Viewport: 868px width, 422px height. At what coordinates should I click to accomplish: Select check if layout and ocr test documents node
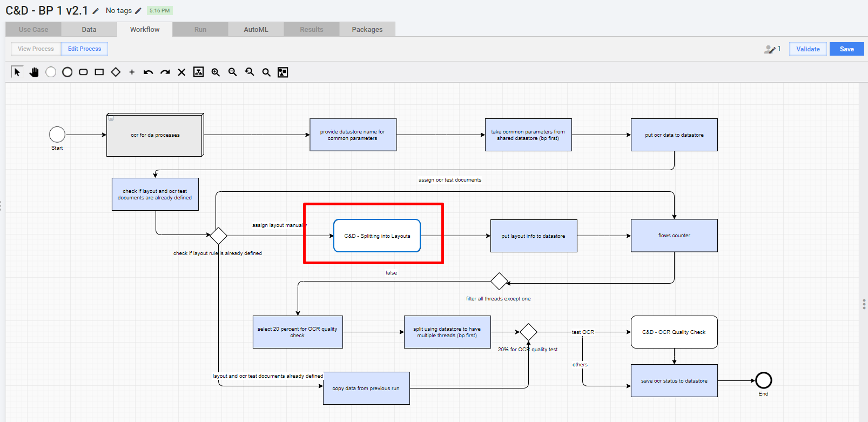click(155, 194)
